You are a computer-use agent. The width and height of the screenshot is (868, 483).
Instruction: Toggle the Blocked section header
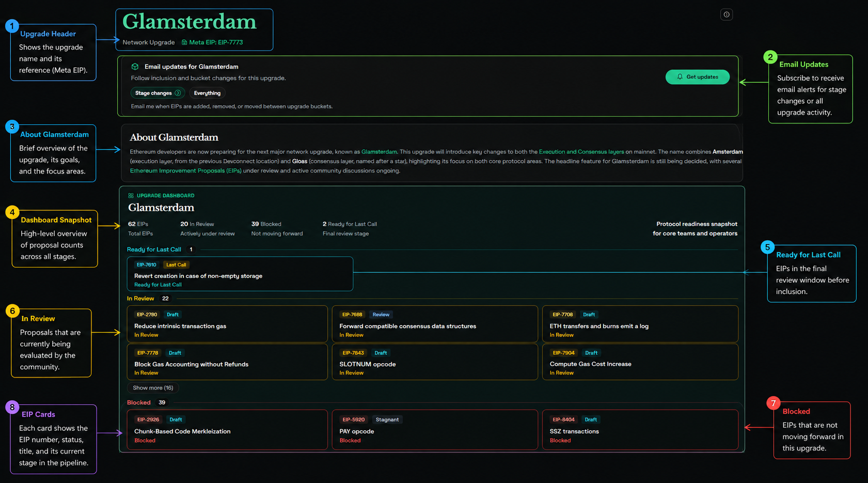pyautogui.click(x=139, y=402)
